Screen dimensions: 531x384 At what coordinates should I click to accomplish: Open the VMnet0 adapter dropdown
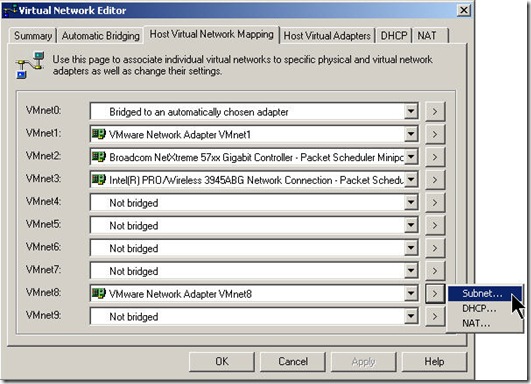tap(411, 111)
